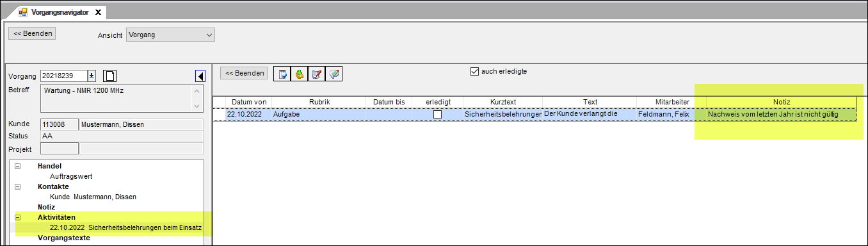Click '<< Beenden' button above the activity table
868x246 pixels.
244,73
